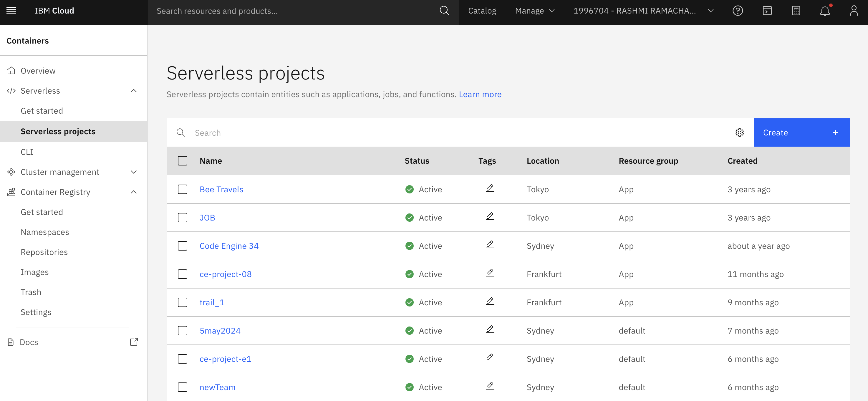Select the newTeam checkbox

[182, 387]
